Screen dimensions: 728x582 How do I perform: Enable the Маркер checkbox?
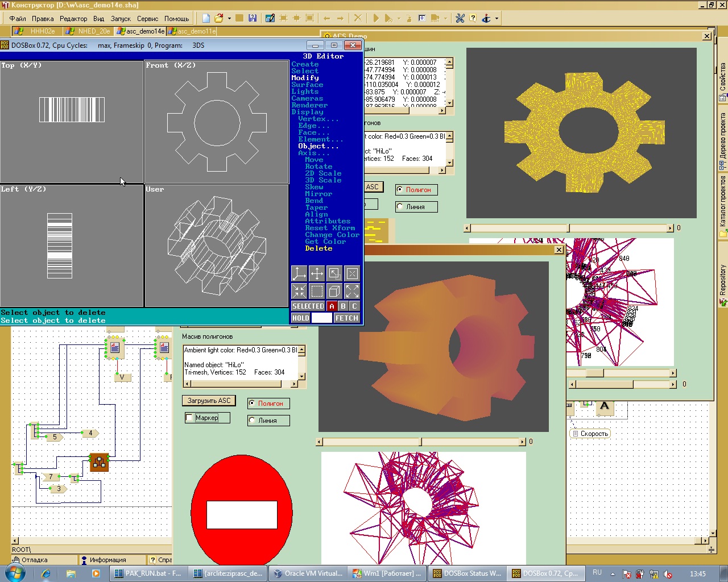pyautogui.click(x=190, y=418)
